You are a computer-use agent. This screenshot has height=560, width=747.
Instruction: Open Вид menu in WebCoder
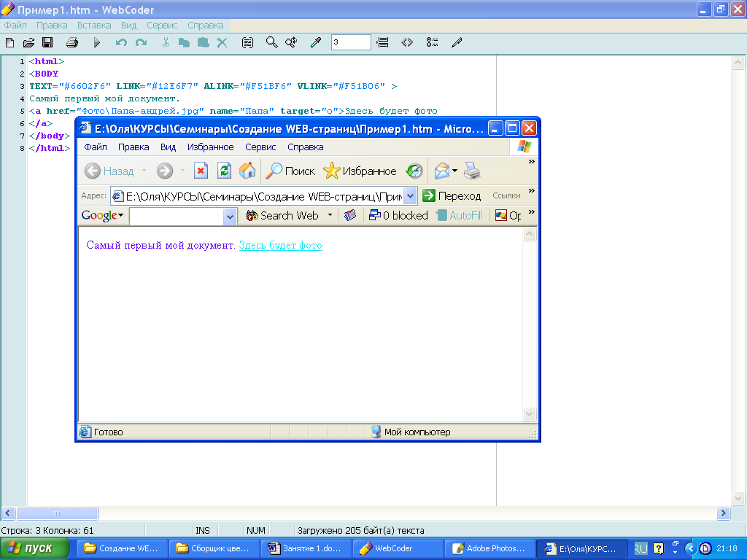128,26
